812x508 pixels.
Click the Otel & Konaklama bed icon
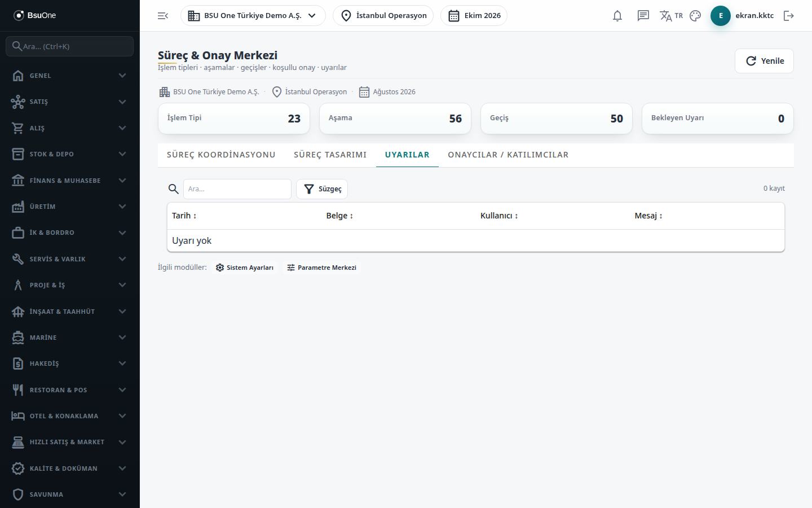18,416
